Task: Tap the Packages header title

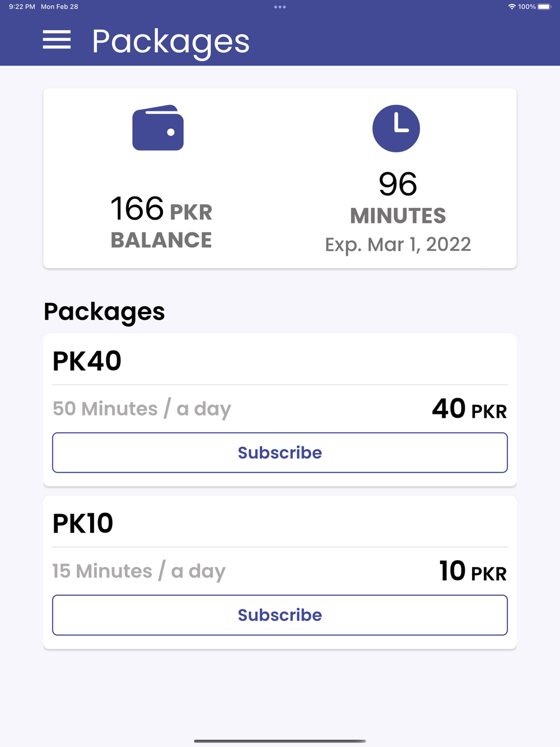Action: click(171, 41)
